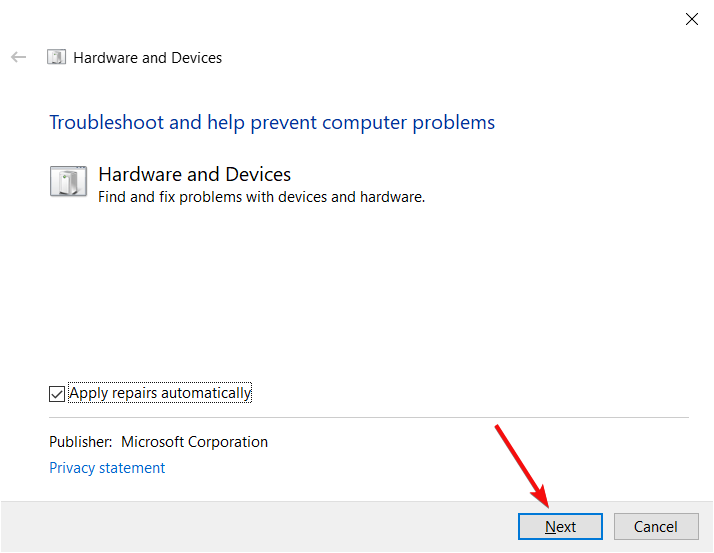
Task: Close the troubleshooter with the X icon
Action: (692, 19)
